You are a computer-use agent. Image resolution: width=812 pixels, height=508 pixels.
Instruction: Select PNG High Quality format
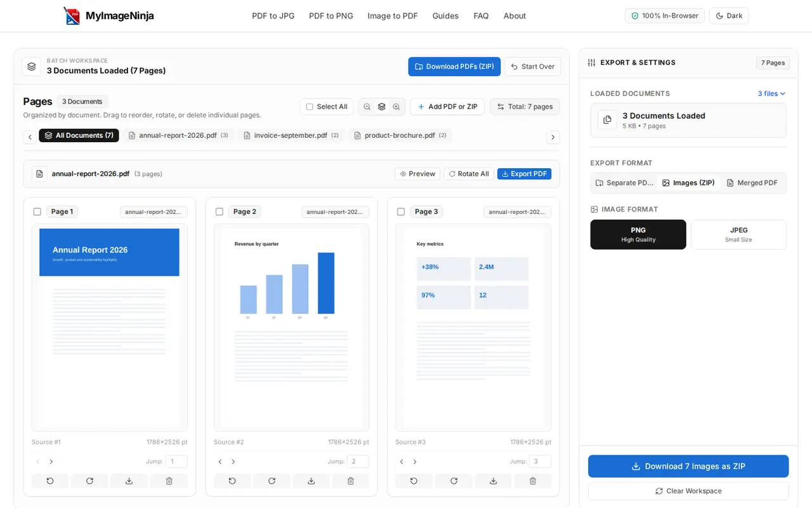coord(638,234)
